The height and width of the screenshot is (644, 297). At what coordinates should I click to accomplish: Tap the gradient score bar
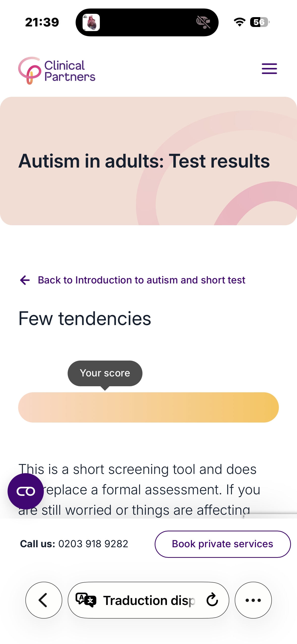148,407
